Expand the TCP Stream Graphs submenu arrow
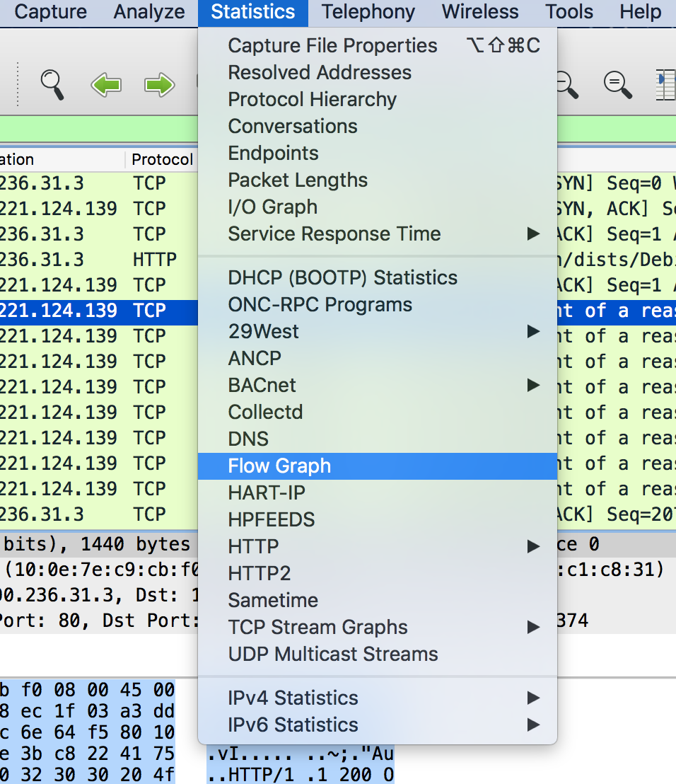Screen dimensions: 676x784 [534, 627]
